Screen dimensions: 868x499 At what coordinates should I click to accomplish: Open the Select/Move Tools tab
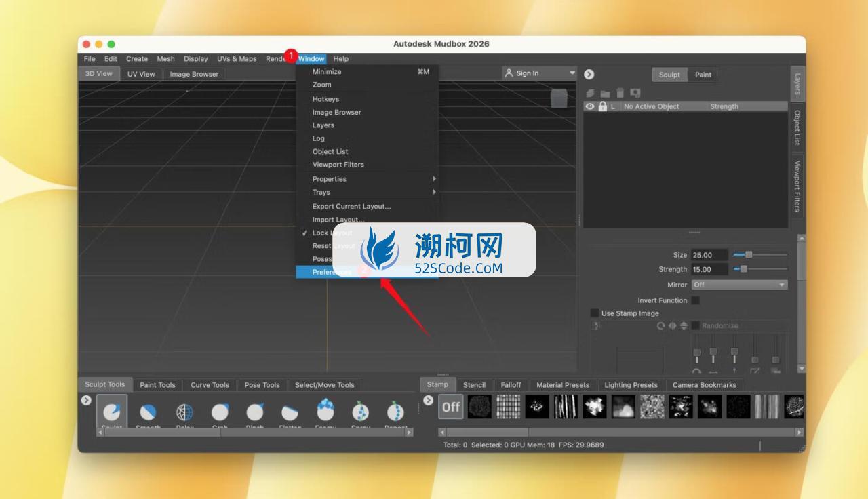pos(324,385)
